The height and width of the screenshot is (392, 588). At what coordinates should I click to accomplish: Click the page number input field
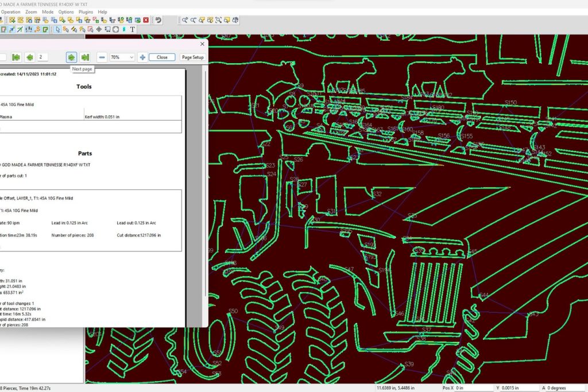click(44, 57)
